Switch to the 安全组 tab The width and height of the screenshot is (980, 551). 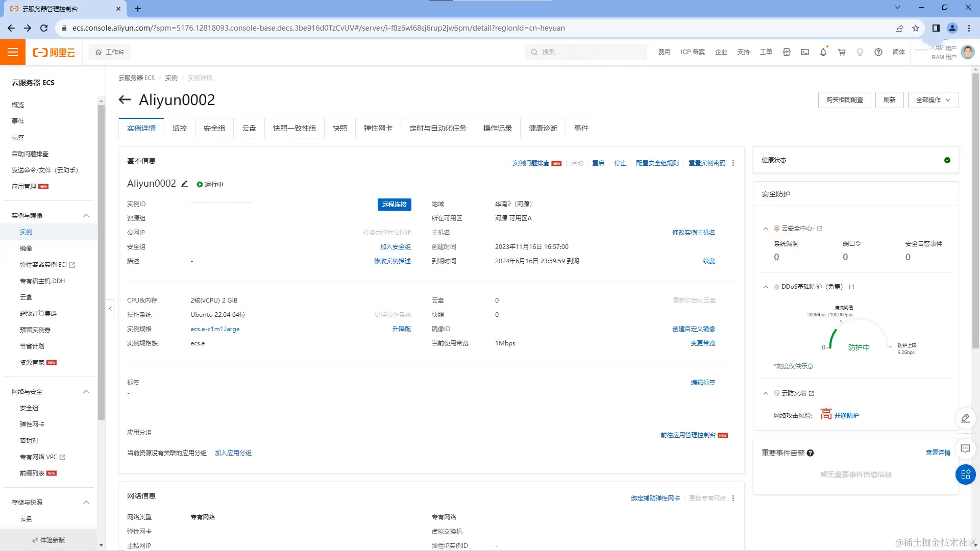[214, 128]
